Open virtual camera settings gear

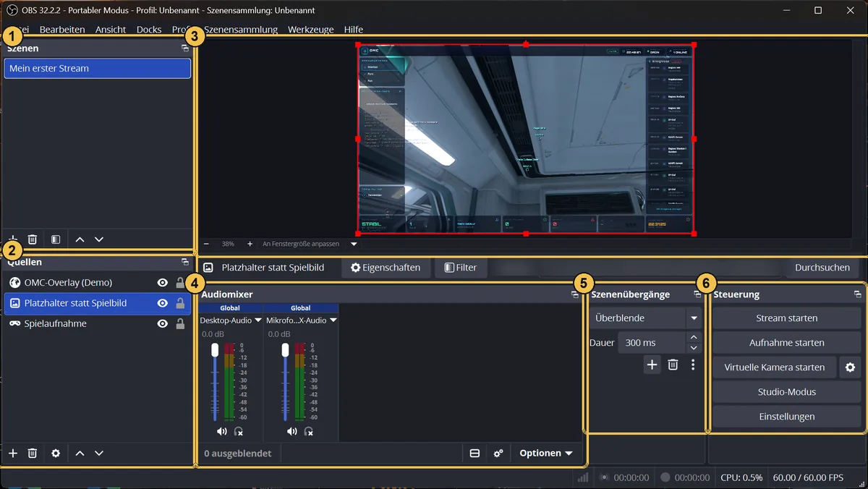[850, 367]
